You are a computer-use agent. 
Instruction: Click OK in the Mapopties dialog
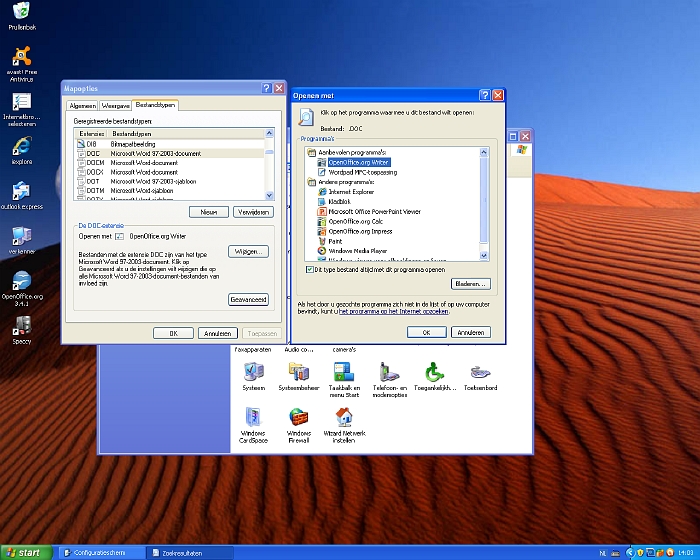click(x=173, y=333)
